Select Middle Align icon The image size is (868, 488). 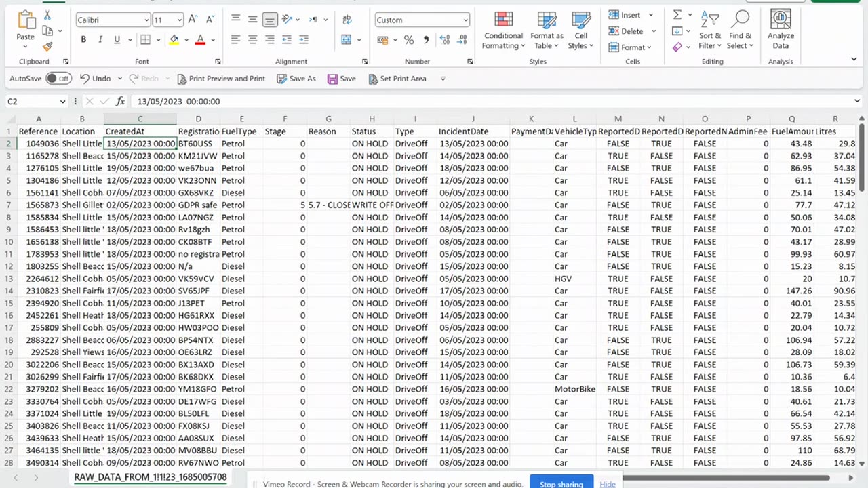(x=252, y=19)
